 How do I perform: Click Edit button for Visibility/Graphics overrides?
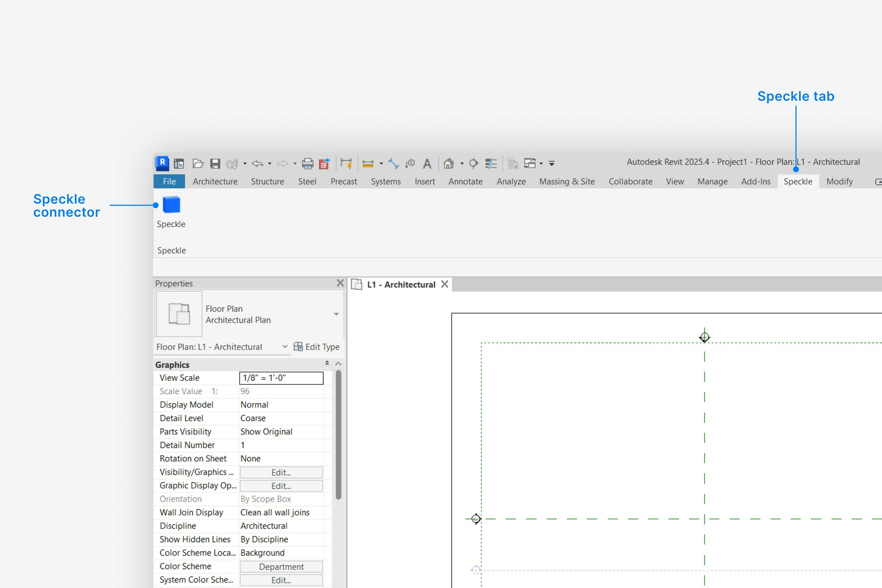tap(281, 472)
